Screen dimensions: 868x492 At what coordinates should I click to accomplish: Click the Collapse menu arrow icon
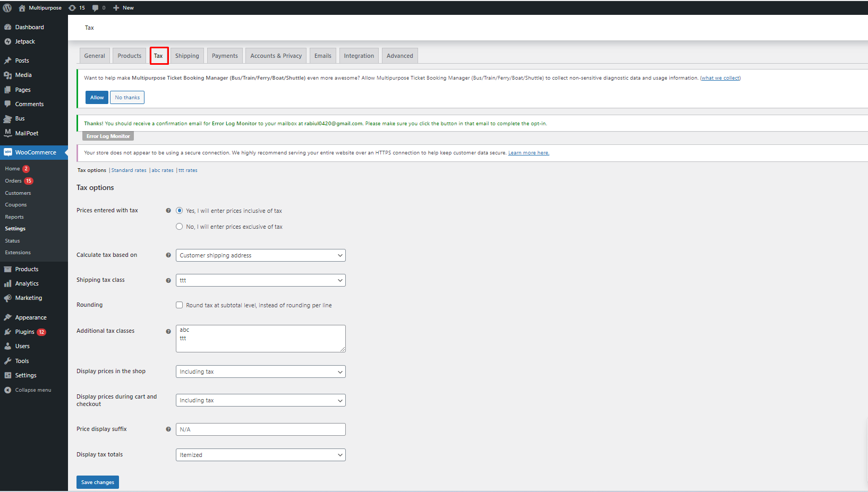[x=8, y=390]
